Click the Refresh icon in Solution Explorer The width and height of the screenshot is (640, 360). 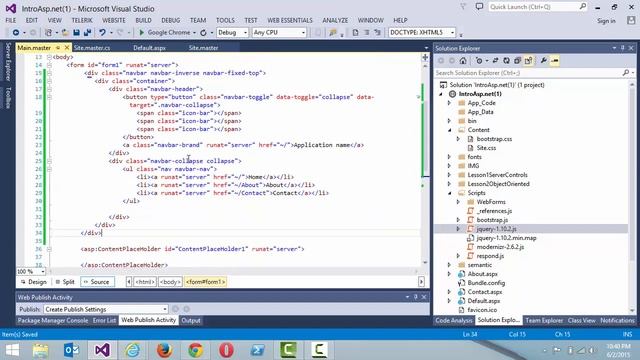(x=506, y=61)
